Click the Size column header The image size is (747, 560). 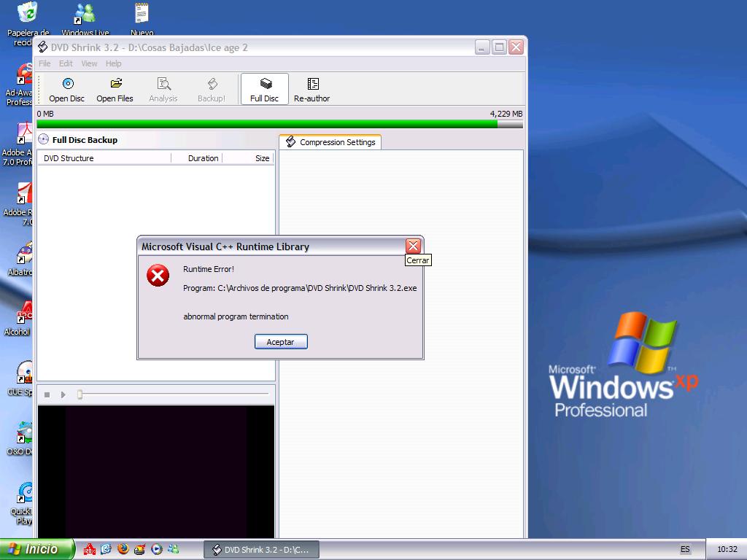pos(248,158)
